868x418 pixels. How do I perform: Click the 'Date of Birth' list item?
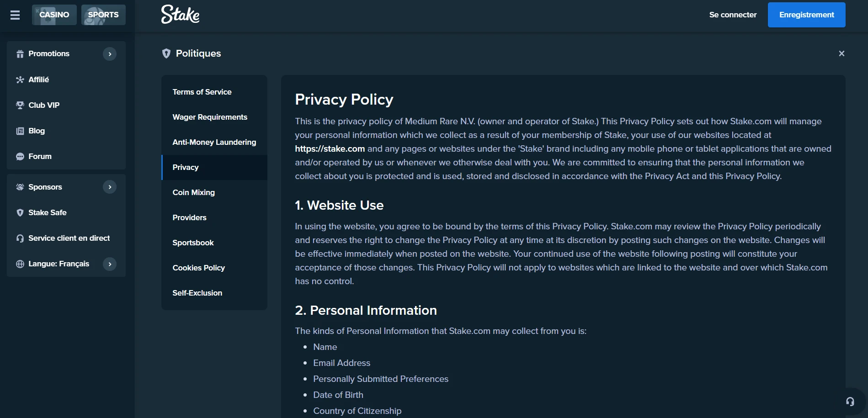338,395
